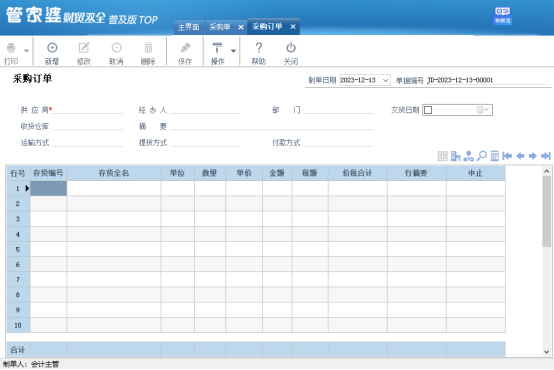Open the 操作 dropdown arrow
The height and width of the screenshot is (370, 554).
click(233, 51)
